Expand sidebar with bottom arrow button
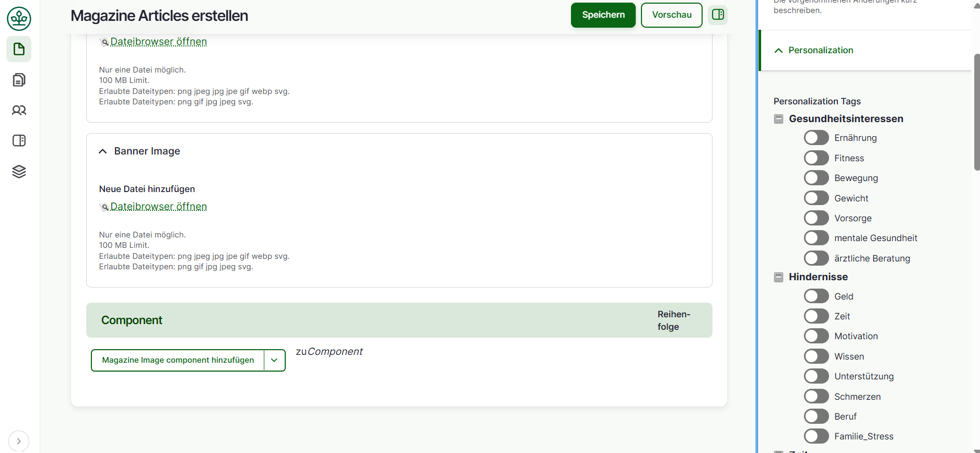Image resolution: width=980 pixels, height=453 pixels. [x=19, y=441]
